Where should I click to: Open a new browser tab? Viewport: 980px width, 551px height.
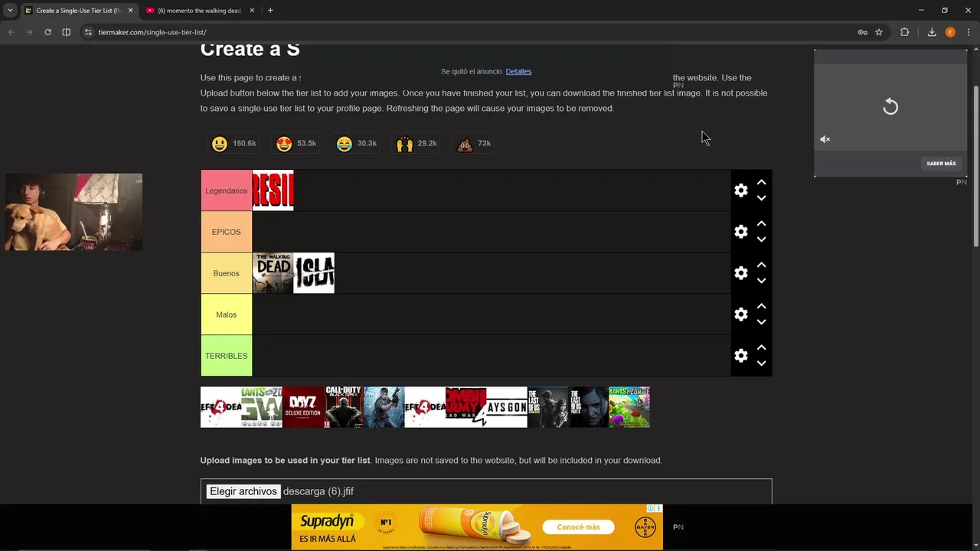click(x=270, y=11)
